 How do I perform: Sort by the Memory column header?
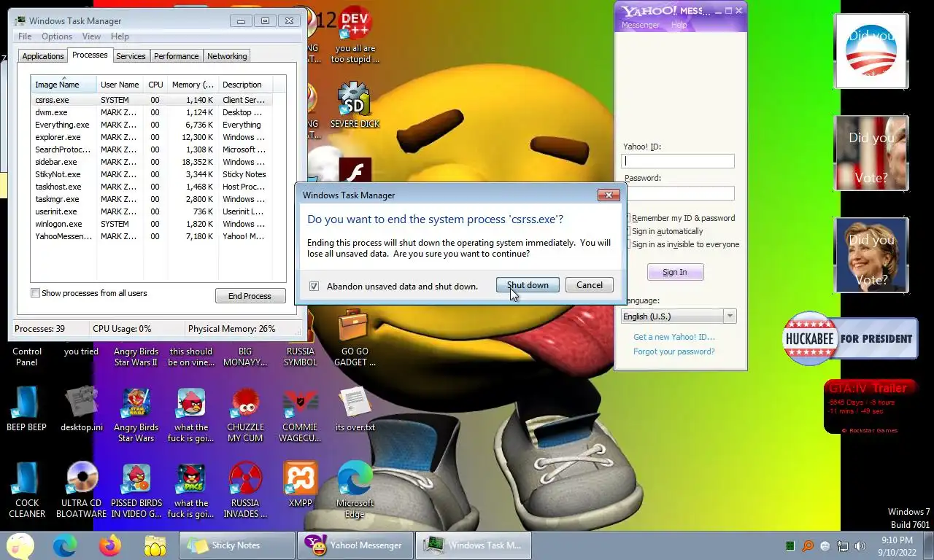coord(193,85)
